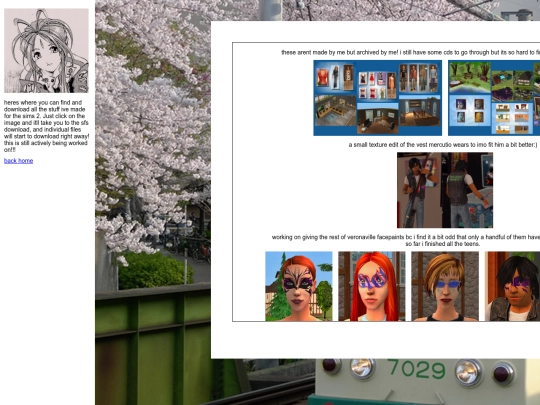Download the archived lots and objects collage
The height and width of the screenshot is (405, 540).
[494, 98]
